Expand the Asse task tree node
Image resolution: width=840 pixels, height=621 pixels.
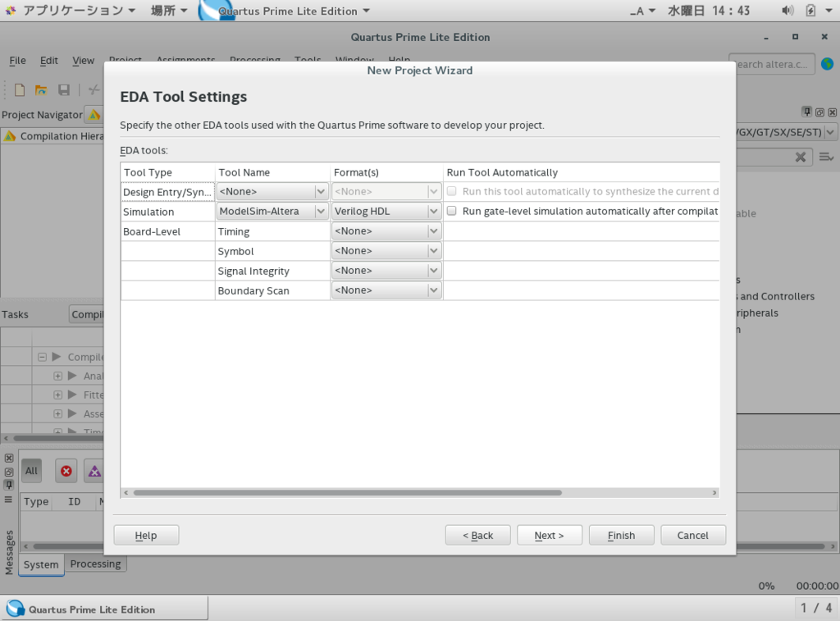click(58, 413)
